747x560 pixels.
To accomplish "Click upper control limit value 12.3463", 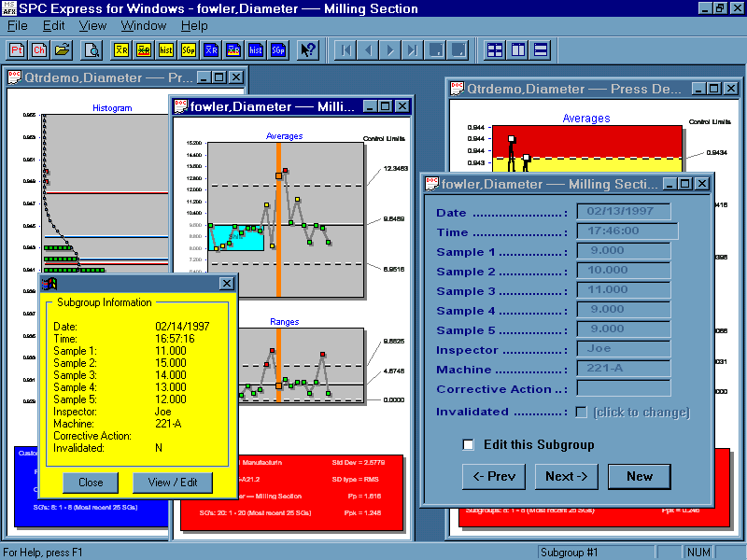I will (395, 169).
